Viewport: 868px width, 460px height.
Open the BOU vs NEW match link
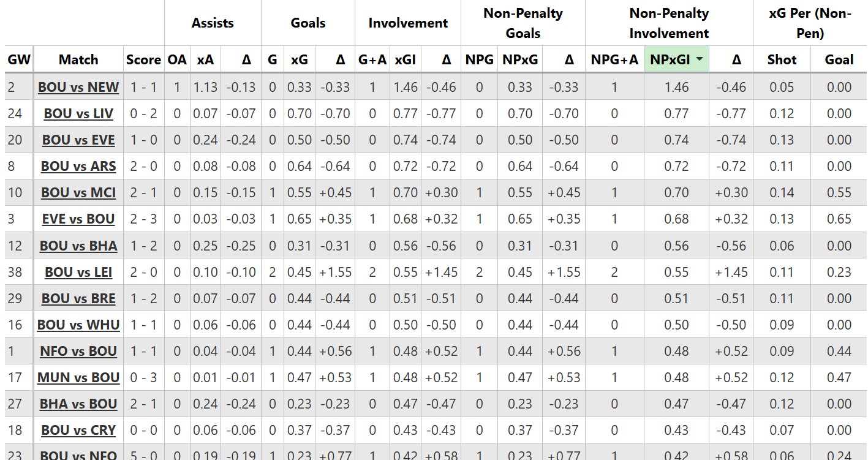pyautogui.click(x=78, y=87)
